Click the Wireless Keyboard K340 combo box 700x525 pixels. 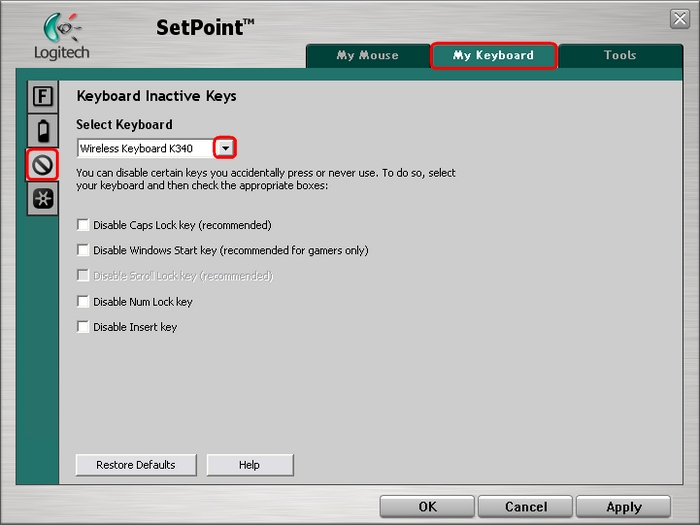click(x=145, y=148)
